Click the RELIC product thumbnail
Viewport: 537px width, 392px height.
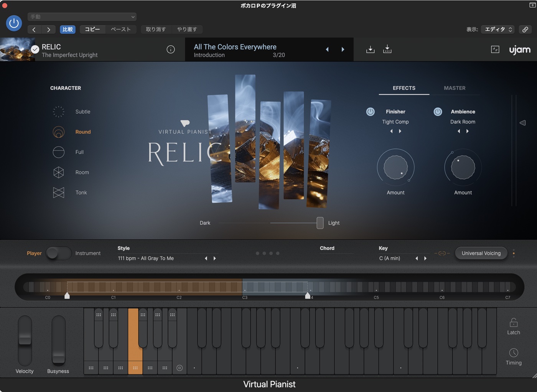18,49
